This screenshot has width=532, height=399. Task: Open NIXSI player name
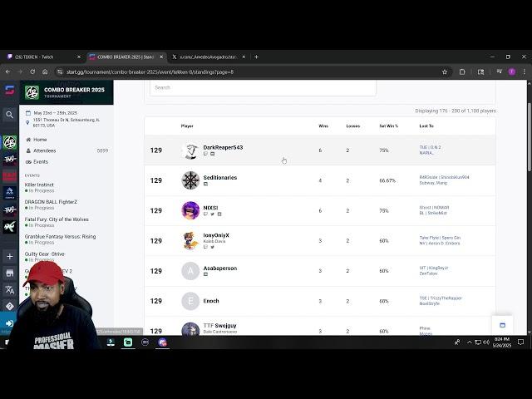tap(210, 208)
